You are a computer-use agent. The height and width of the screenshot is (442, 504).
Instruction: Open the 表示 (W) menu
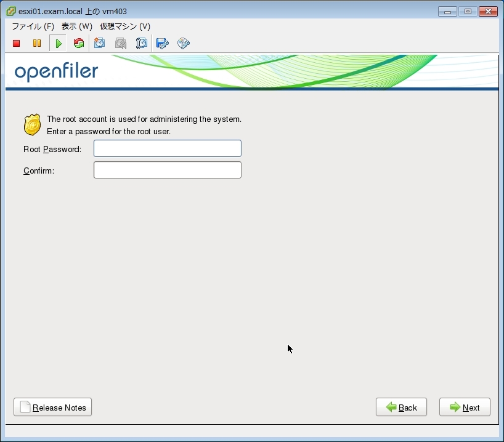[x=77, y=26]
